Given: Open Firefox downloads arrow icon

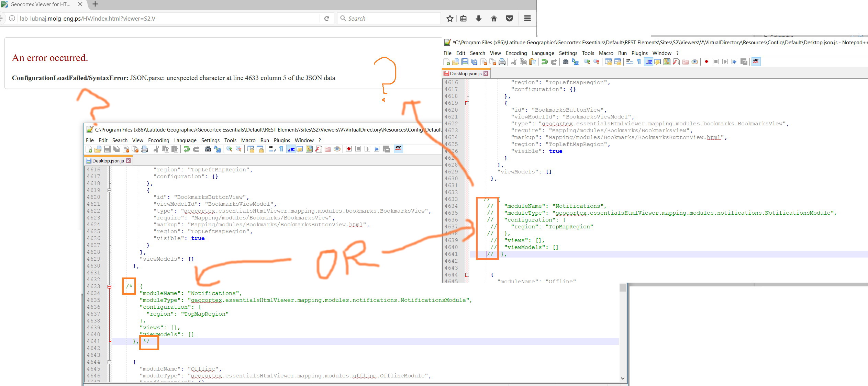Looking at the screenshot, I should [479, 19].
